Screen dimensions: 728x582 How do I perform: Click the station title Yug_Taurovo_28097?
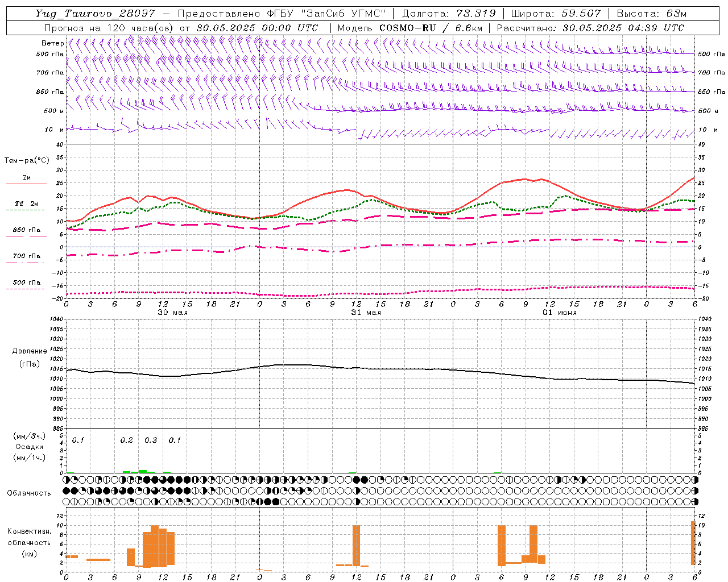(95, 14)
